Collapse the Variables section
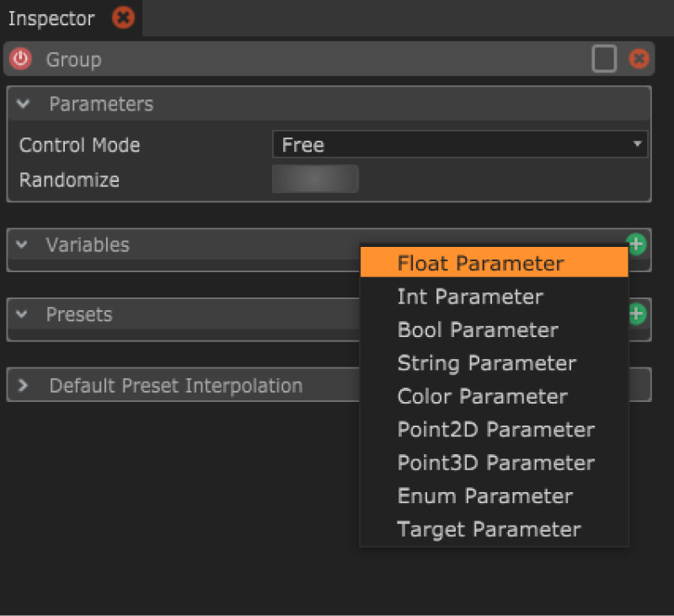Screen dimensions: 674x616 (22, 245)
